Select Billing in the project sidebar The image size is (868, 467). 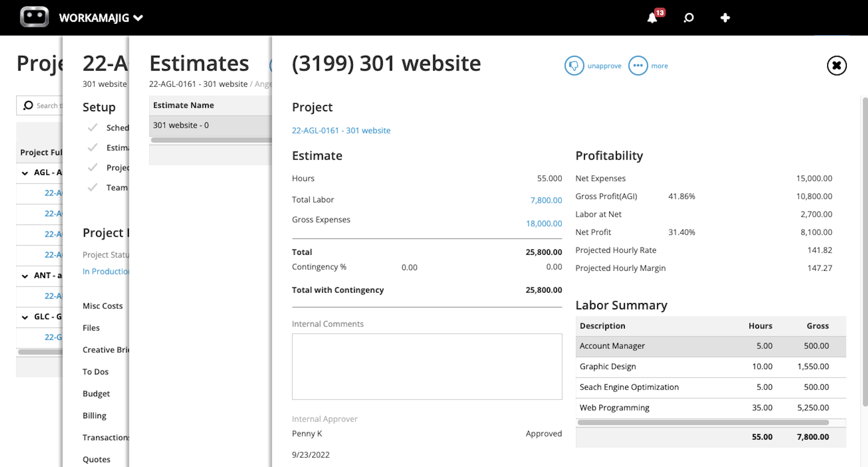coord(94,416)
